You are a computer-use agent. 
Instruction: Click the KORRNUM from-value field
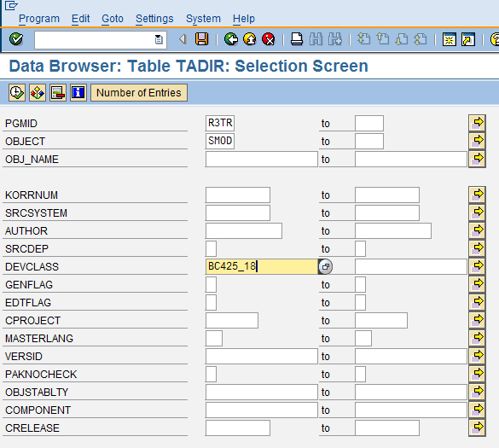tap(238, 195)
